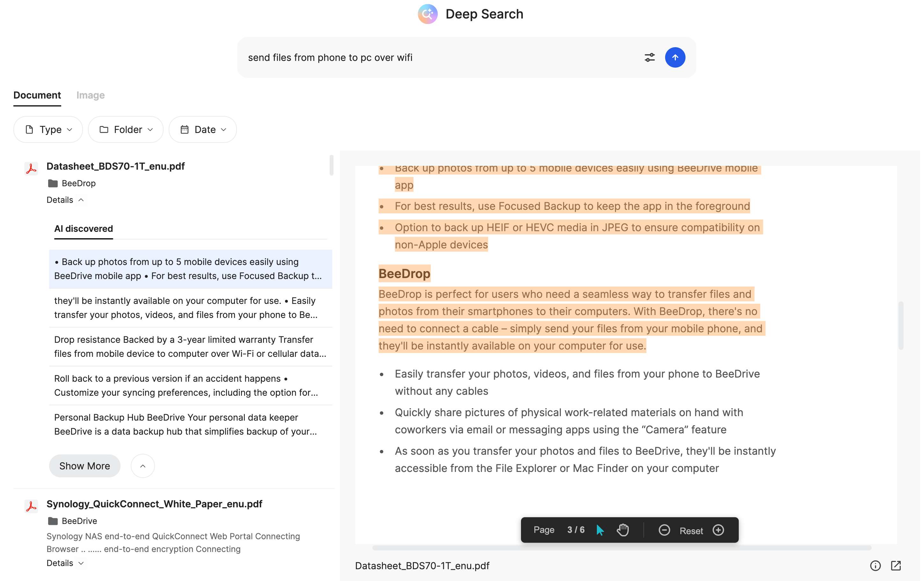Click Reset in the page zoom toolbar

click(x=692, y=530)
